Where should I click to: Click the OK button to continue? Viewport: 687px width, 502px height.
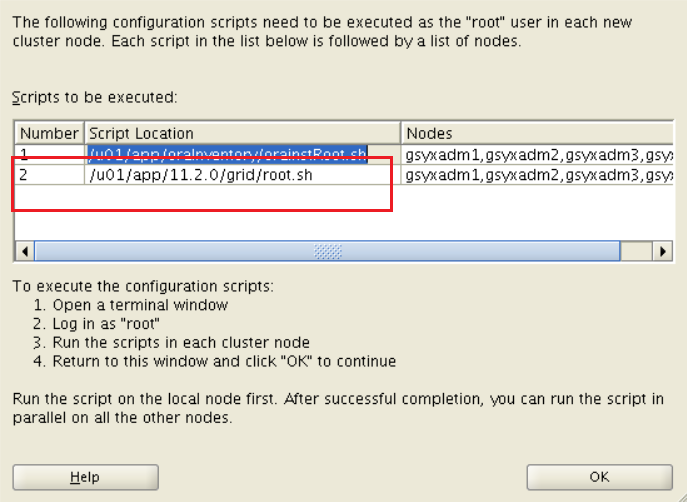599,477
